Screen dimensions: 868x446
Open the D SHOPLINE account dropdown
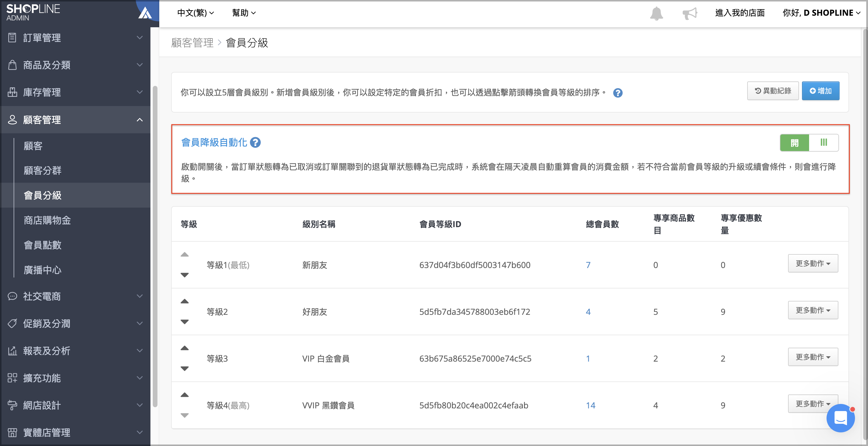(821, 13)
